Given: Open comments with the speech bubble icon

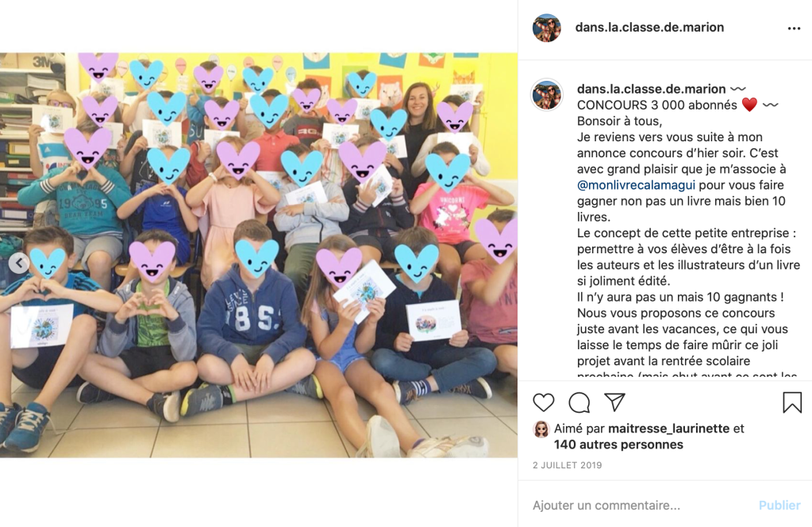Looking at the screenshot, I should [579, 402].
